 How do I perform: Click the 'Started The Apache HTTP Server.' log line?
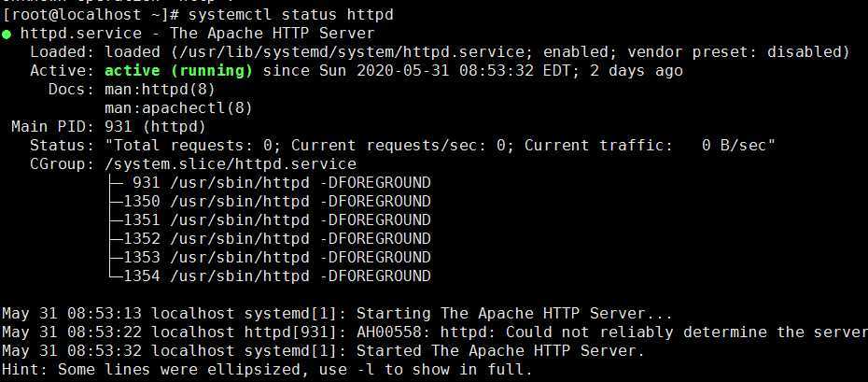pos(323,351)
